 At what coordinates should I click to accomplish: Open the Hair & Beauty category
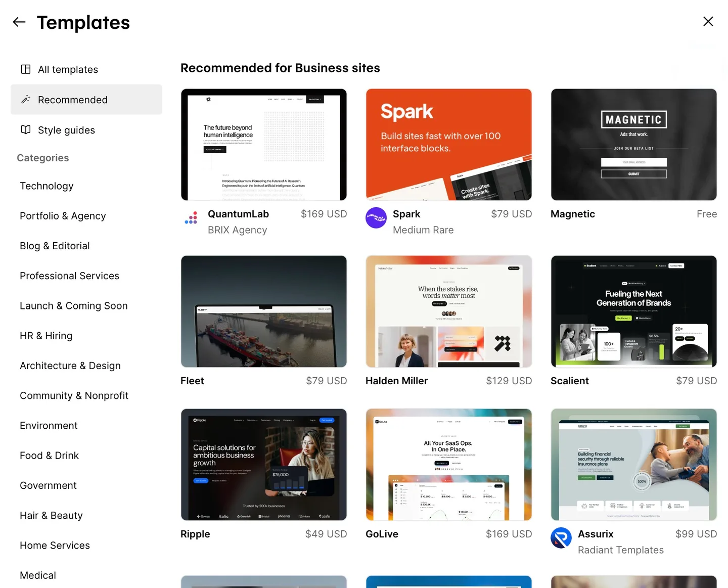point(51,515)
